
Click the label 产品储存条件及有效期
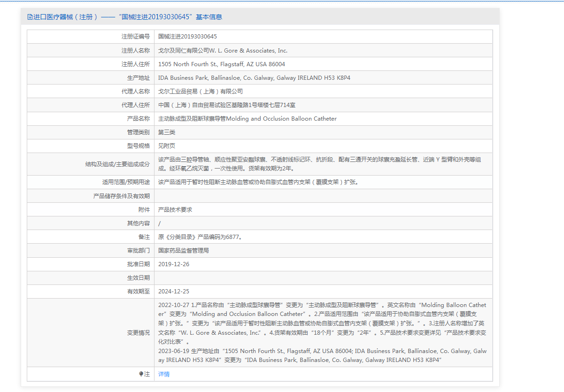[122, 196]
